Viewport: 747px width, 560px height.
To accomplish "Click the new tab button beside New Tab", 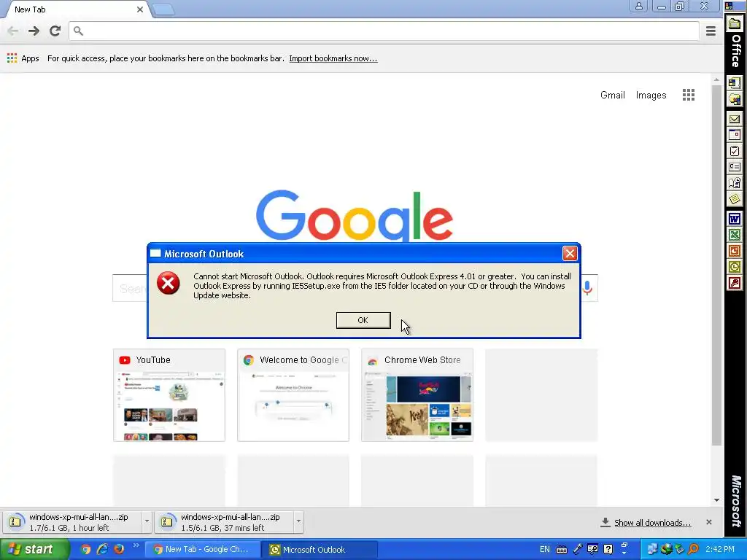I will pyautogui.click(x=163, y=9).
